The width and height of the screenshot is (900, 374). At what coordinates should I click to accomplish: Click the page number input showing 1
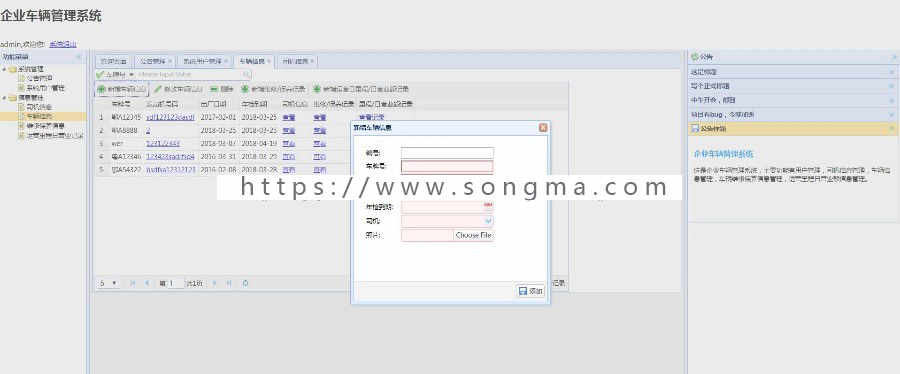pyautogui.click(x=176, y=283)
